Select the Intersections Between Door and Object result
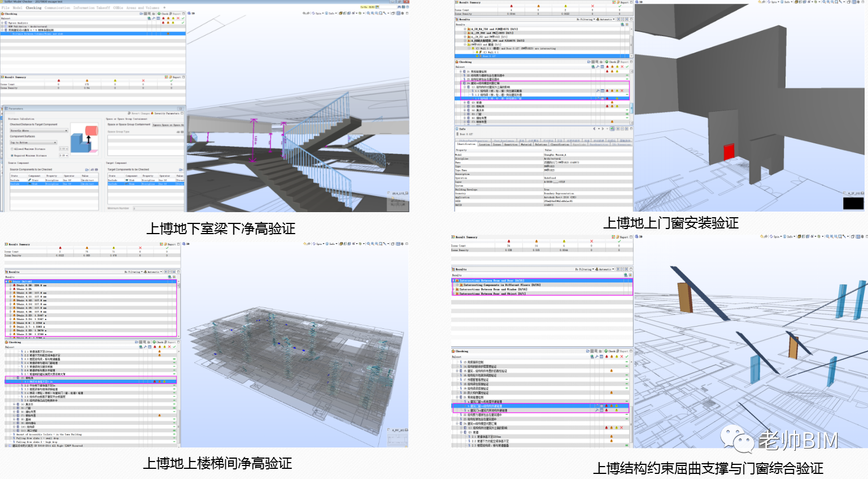Screen dimensions: 868x479 [542, 293]
